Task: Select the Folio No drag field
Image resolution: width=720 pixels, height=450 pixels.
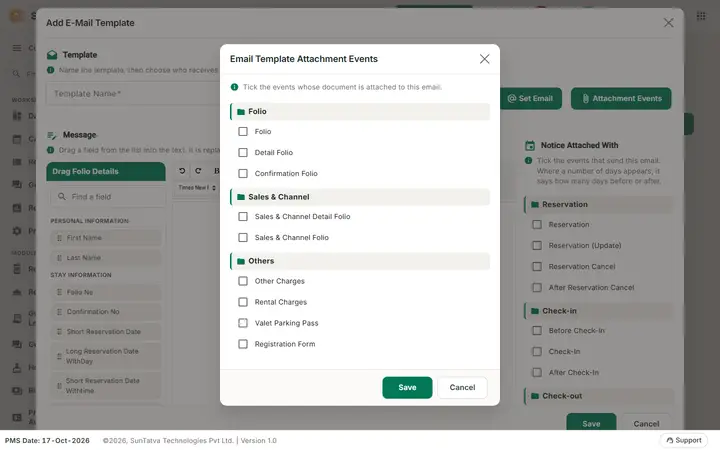Action: 106,292
